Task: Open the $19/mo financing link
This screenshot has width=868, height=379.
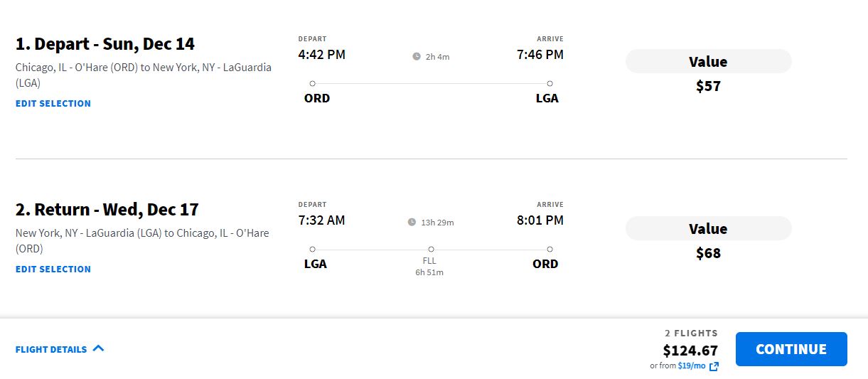Action: pyautogui.click(x=692, y=365)
